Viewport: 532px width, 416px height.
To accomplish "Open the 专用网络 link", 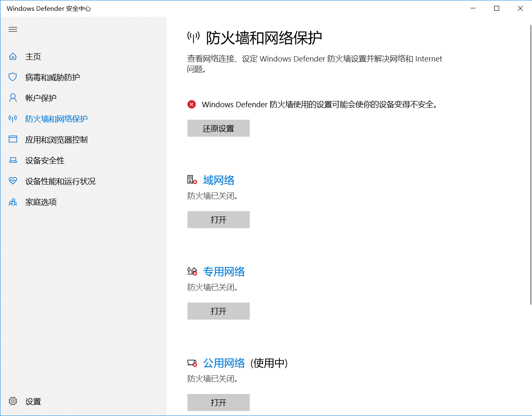I will (224, 271).
